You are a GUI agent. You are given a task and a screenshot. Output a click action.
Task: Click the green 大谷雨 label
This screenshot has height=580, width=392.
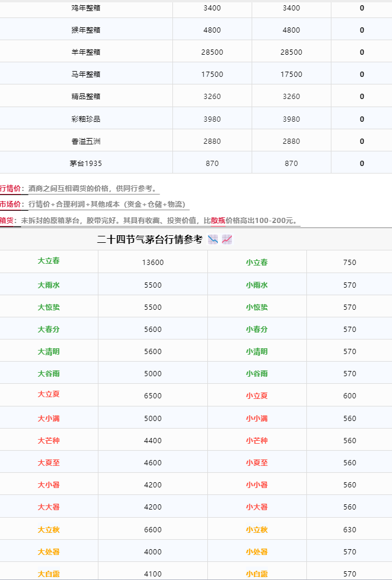tap(48, 374)
